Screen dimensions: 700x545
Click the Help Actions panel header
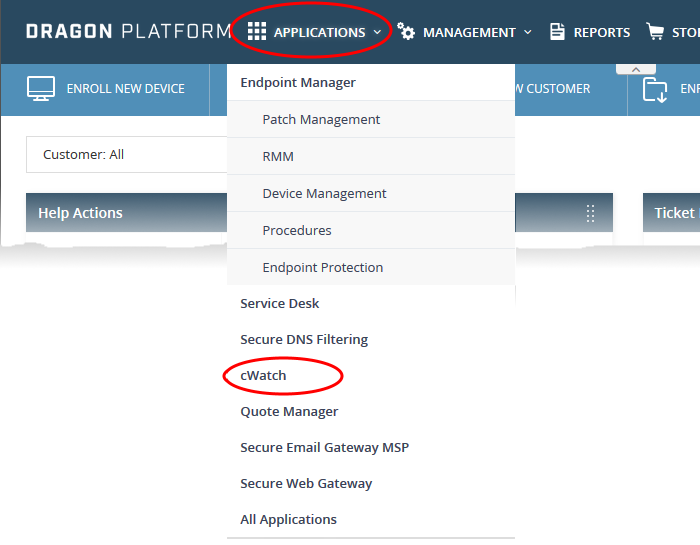[126, 213]
